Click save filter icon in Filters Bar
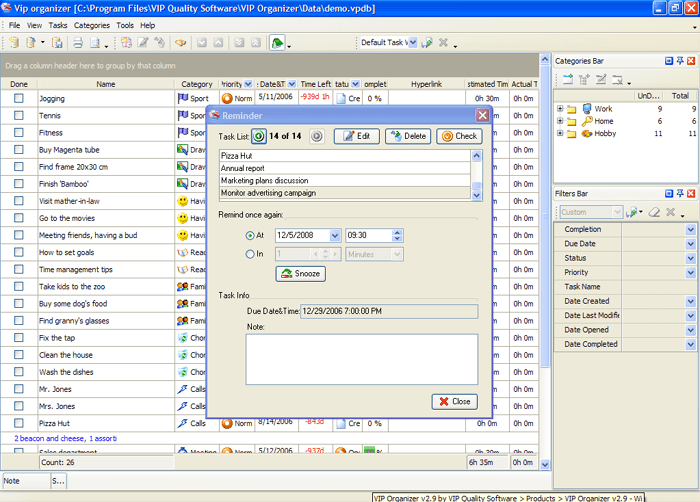This screenshot has width=700, height=502. [x=632, y=212]
